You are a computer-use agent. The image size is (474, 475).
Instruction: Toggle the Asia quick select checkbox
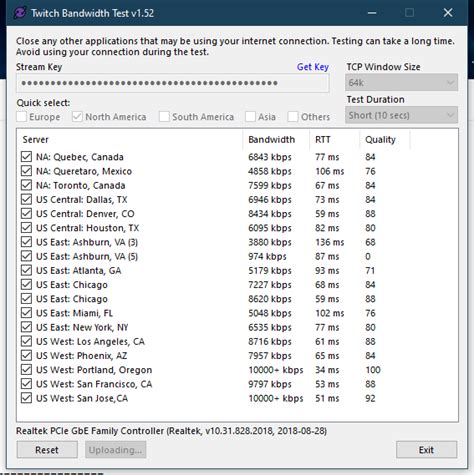click(x=250, y=117)
